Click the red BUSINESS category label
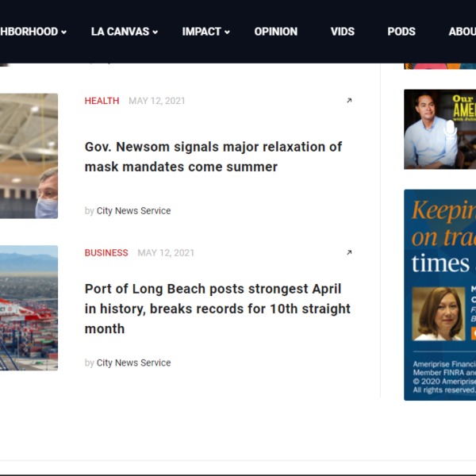Image resolution: width=476 pixels, height=476 pixels. pyautogui.click(x=106, y=253)
